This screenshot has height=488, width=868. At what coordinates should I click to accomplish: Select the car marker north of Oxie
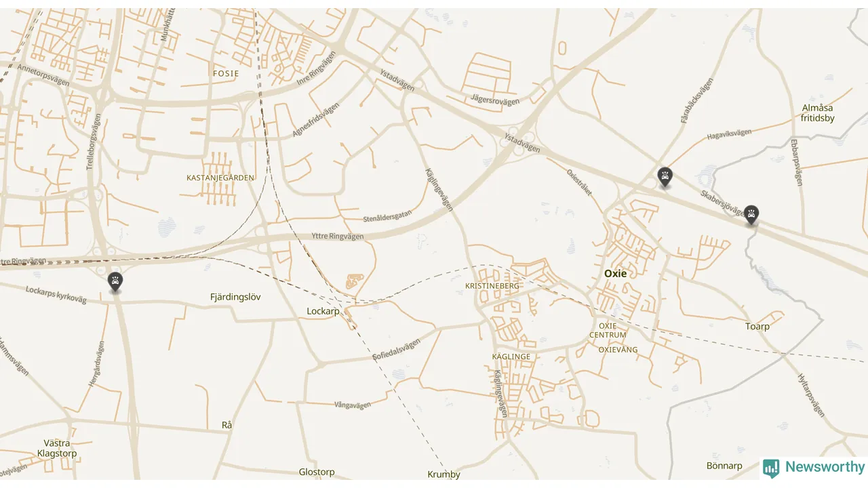tap(665, 177)
